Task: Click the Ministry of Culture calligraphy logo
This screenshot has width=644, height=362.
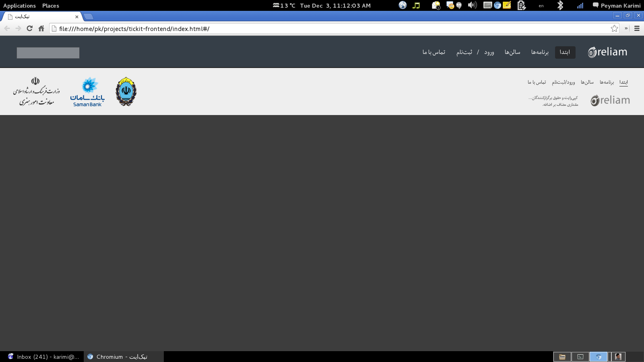Action: tap(36, 91)
